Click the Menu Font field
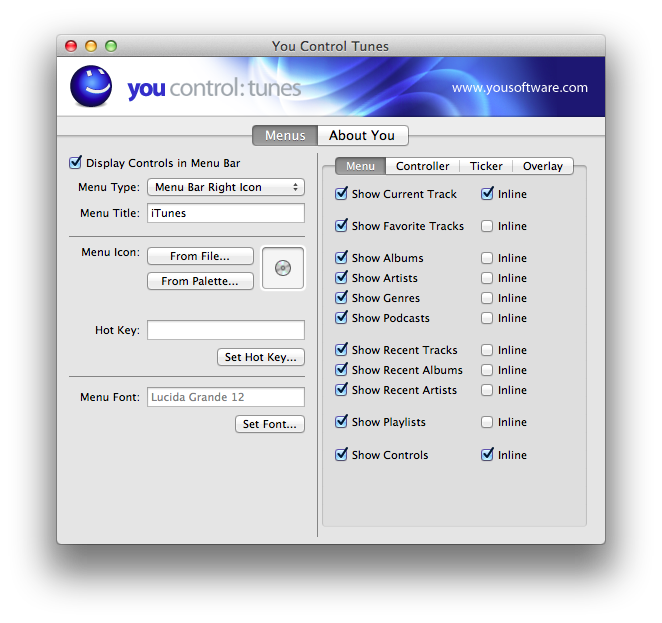 click(x=226, y=397)
